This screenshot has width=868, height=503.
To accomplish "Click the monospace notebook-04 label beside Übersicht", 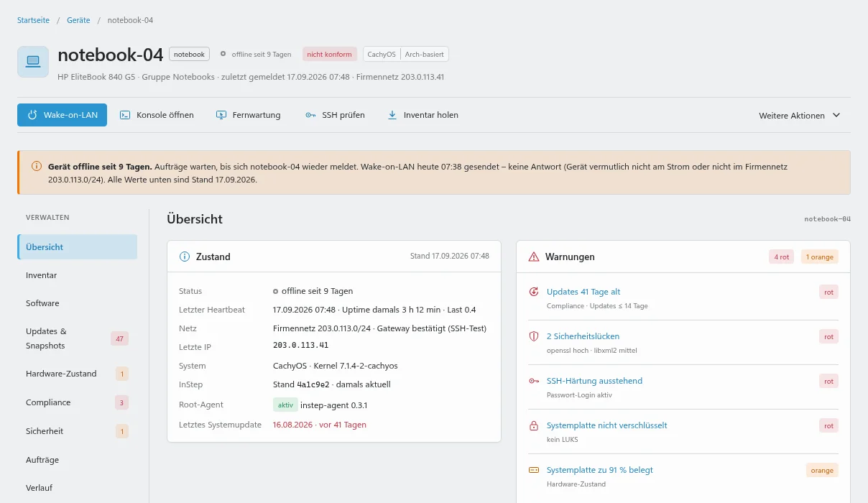I will [827, 218].
